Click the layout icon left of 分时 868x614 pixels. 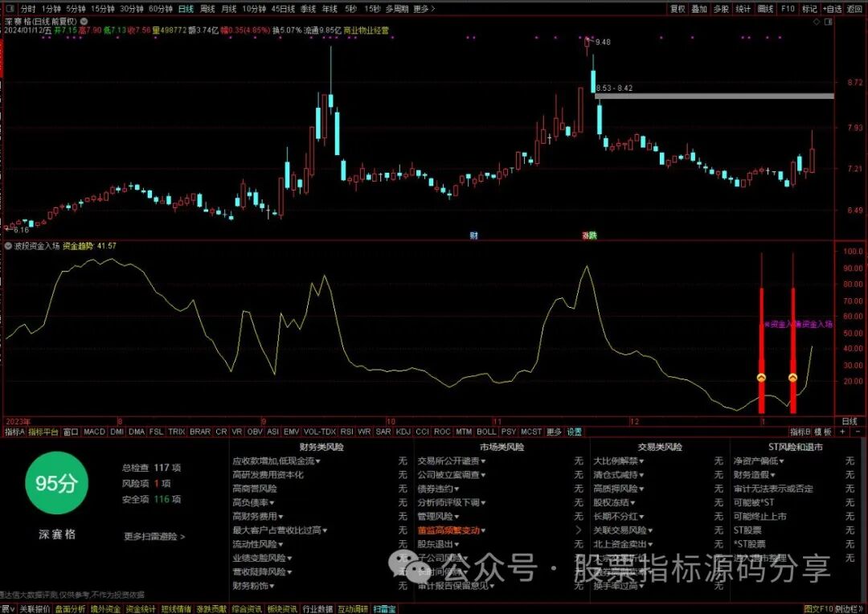coord(10,9)
